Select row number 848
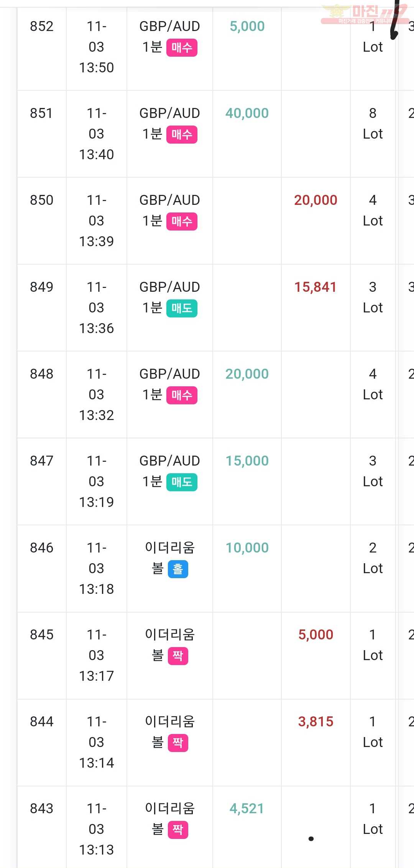 tap(41, 374)
